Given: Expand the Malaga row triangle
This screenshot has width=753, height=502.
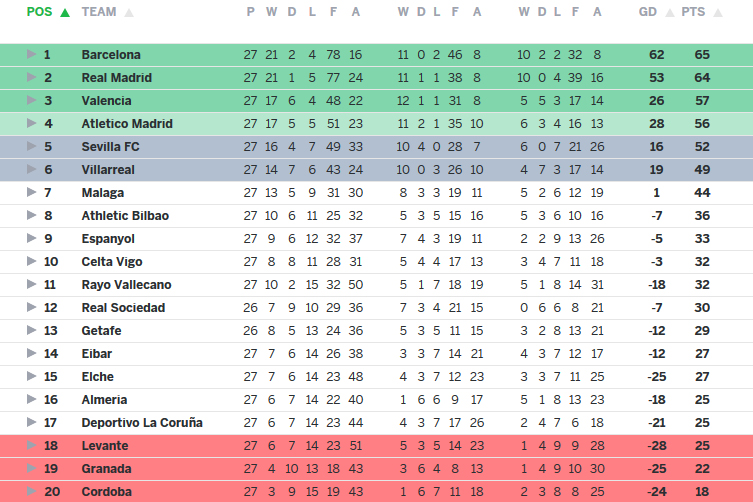Looking at the screenshot, I should (x=31, y=192).
